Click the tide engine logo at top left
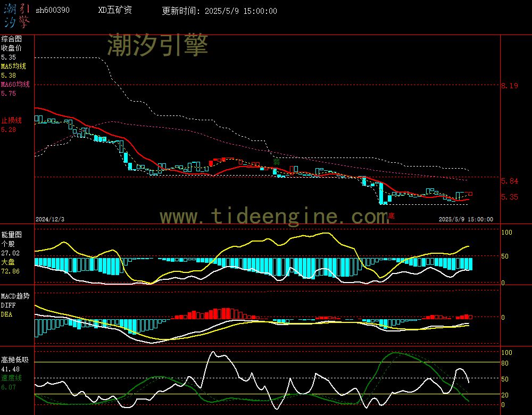Image resolution: width=532 pixels, height=415 pixels. 17,15
